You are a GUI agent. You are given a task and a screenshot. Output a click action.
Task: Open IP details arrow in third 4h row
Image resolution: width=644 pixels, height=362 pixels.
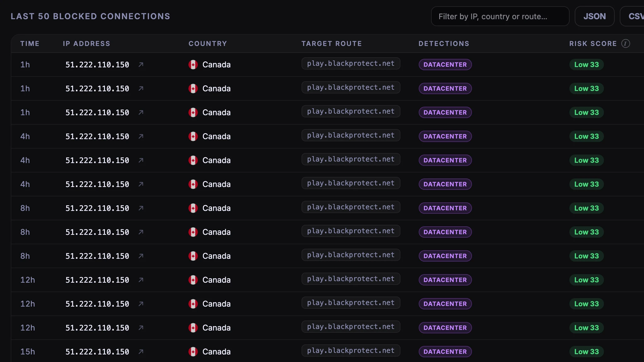tap(141, 184)
